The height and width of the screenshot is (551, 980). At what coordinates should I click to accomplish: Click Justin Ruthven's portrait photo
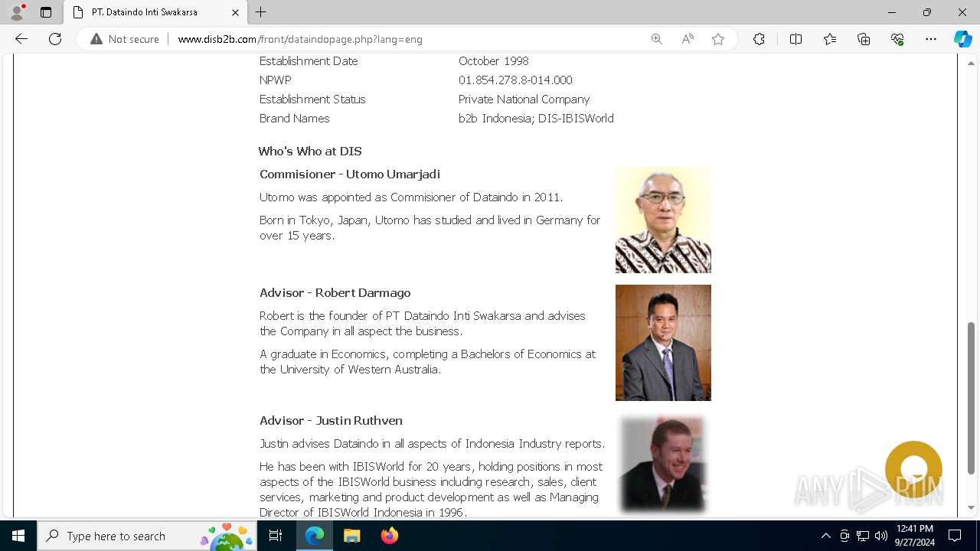(x=663, y=465)
